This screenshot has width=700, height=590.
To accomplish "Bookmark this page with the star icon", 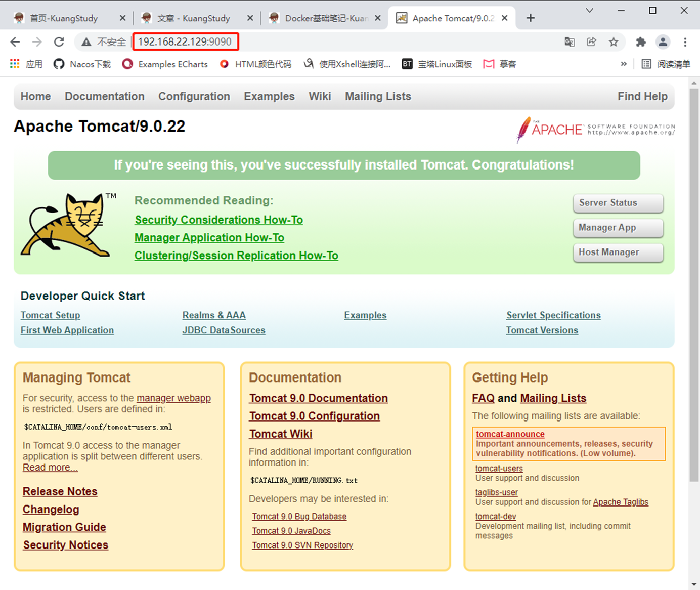I will 614,42.
